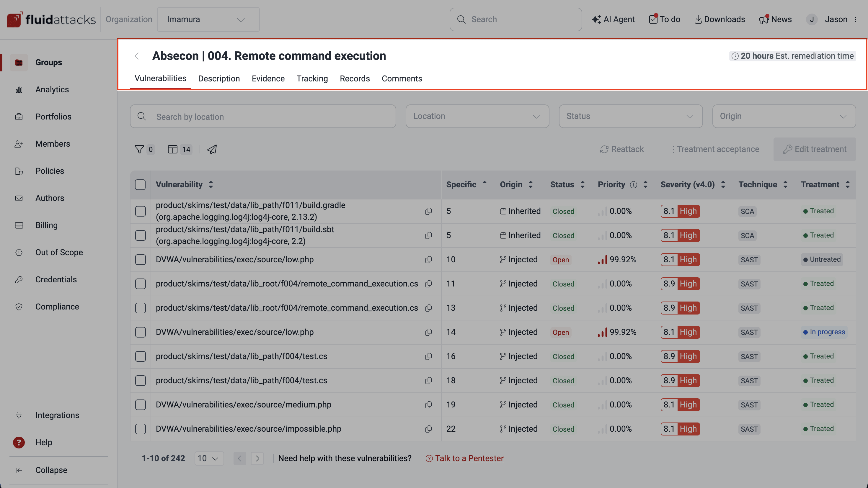Open the Origin filter dropdown

[x=784, y=116]
